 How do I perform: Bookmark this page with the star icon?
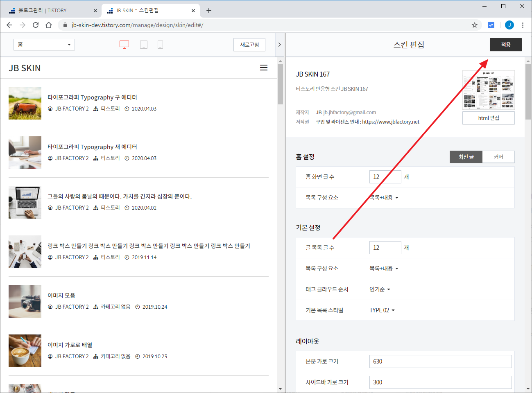[x=475, y=25]
